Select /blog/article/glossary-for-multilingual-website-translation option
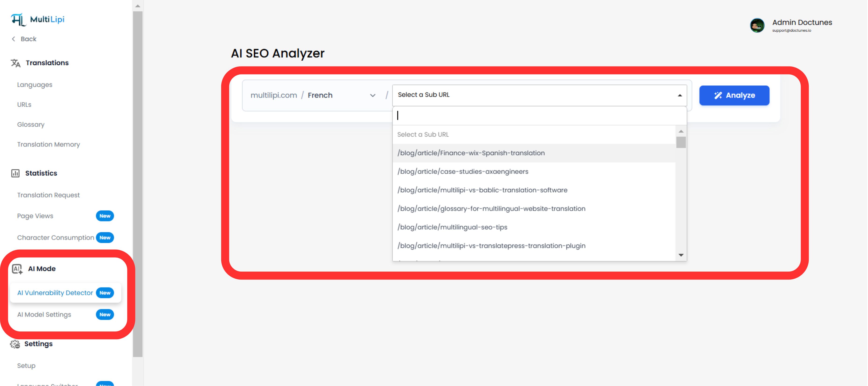Image resolution: width=868 pixels, height=386 pixels. pos(534,208)
